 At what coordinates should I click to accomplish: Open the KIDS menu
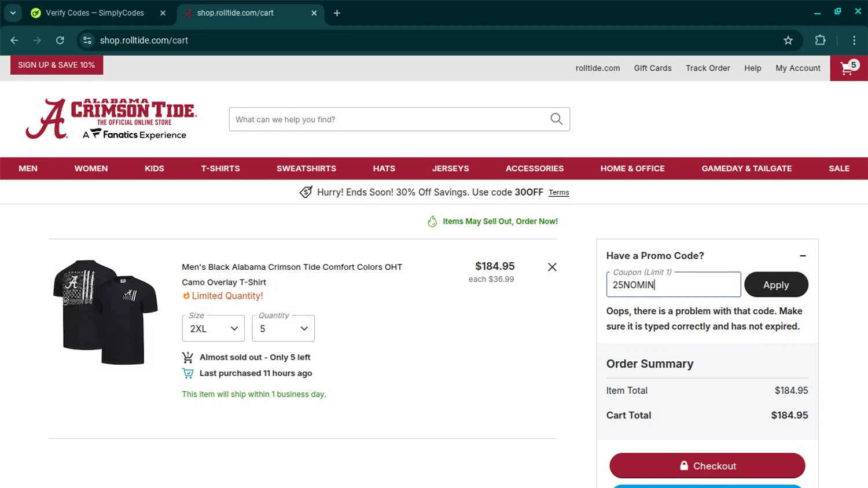pos(155,168)
